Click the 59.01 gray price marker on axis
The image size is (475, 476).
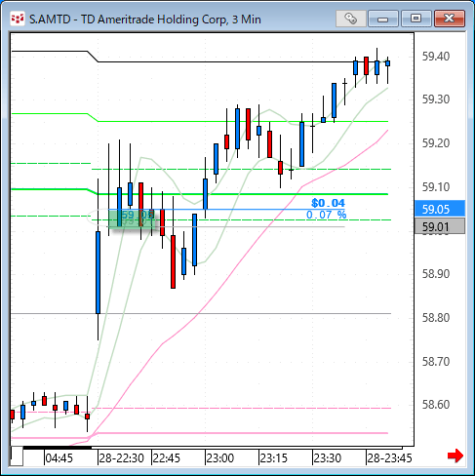pos(440,226)
